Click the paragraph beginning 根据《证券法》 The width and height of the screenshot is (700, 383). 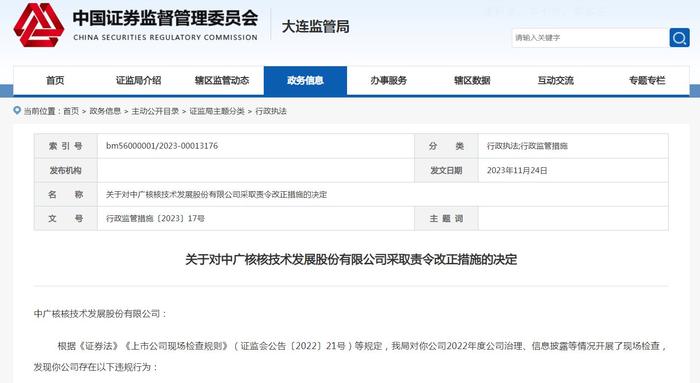(362, 346)
